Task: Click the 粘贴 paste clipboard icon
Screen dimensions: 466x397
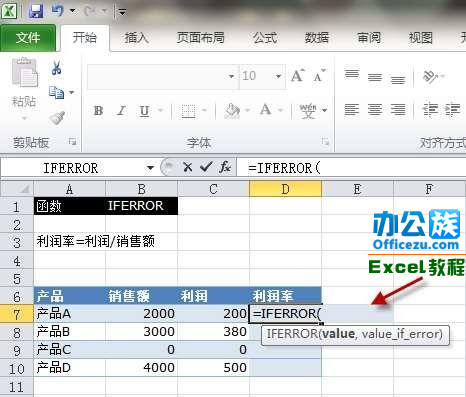Action: coord(25,73)
